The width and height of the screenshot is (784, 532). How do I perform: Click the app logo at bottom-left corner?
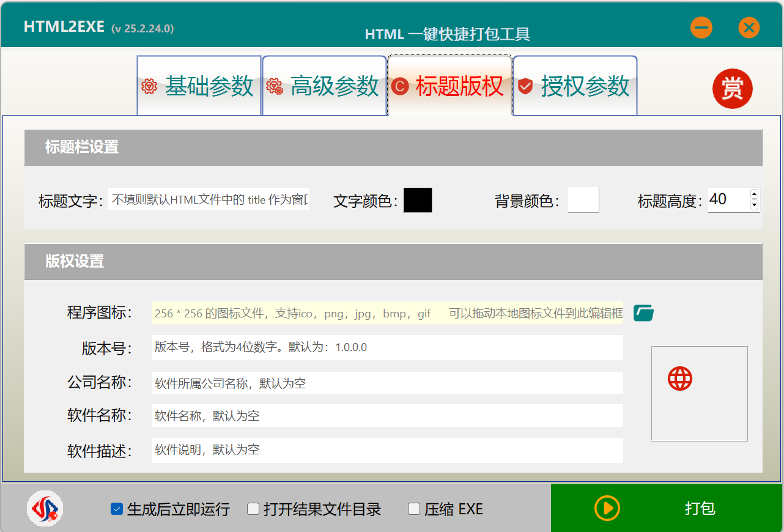(45, 509)
